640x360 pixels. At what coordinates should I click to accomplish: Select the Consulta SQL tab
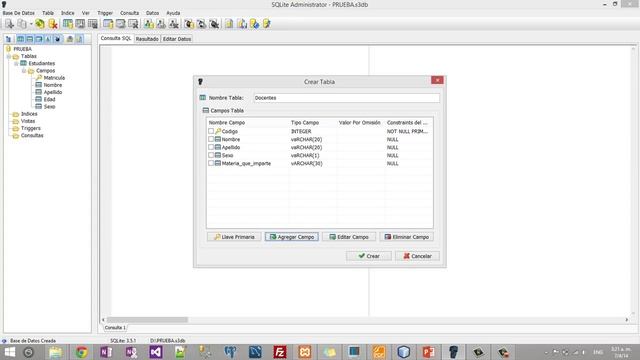pos(116,38)
